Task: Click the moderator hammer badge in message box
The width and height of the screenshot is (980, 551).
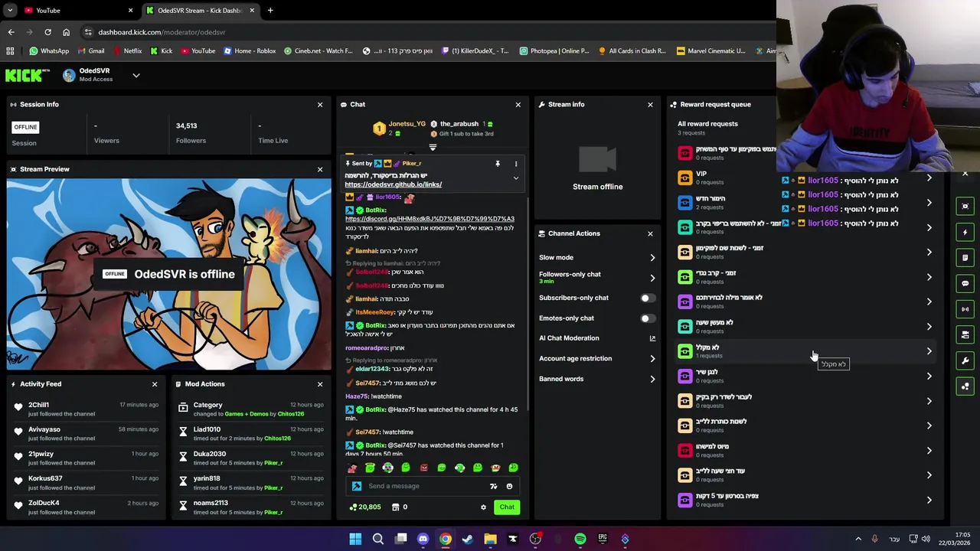Action: pos(357,486)
